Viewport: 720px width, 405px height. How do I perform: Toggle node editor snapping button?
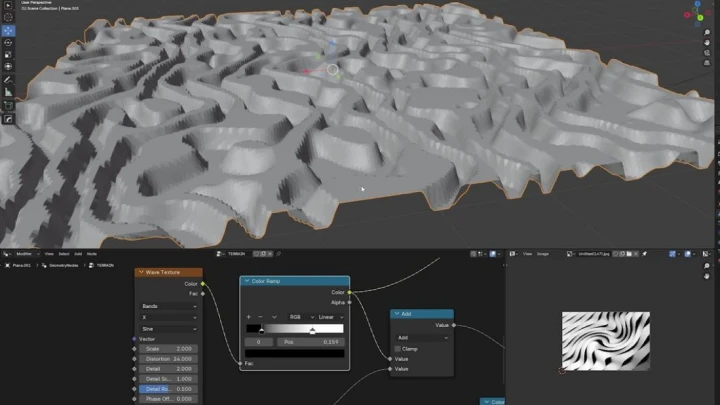coord(473,253)
